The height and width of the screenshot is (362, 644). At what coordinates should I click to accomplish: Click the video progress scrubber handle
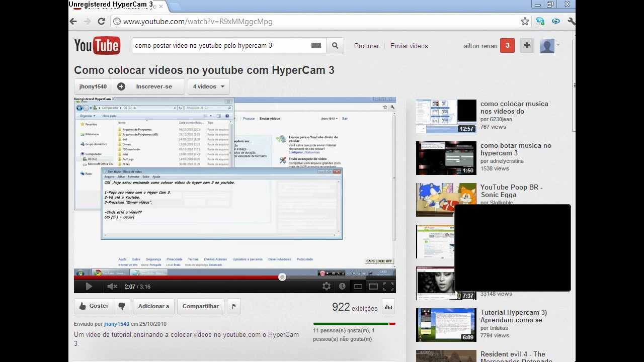pyautogui.click(x=282, y=277)
